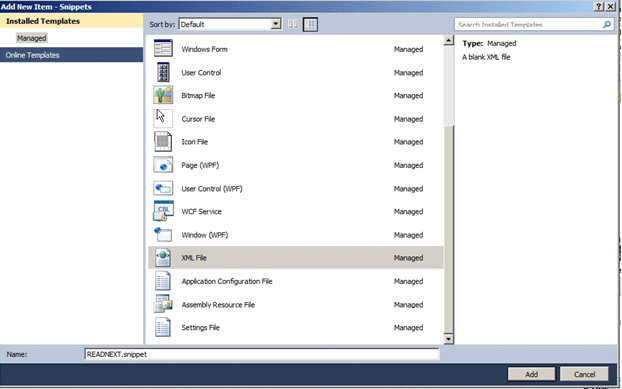Screen dimensions: 622x389
Task: Select the "Cursor File" label
Action: click(198, 119)
